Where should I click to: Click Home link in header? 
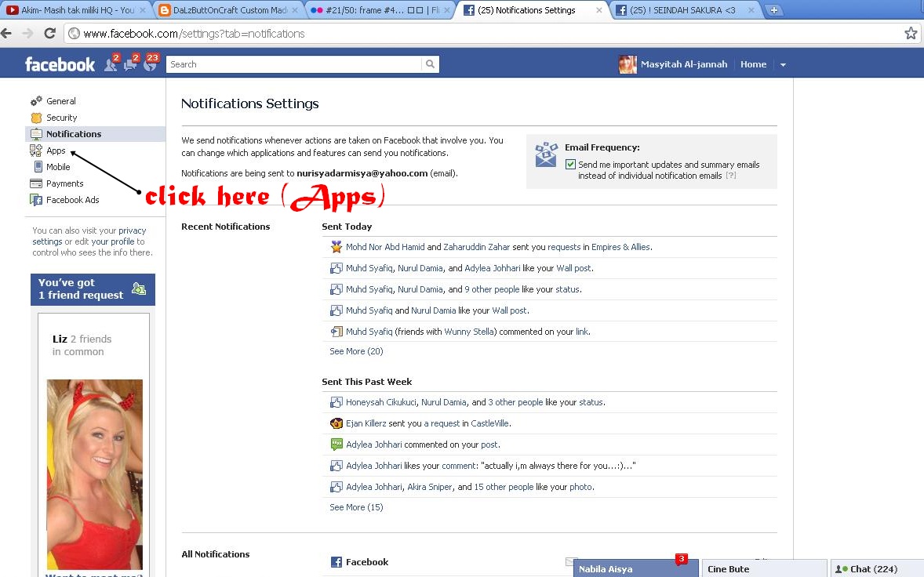(753, 64)
